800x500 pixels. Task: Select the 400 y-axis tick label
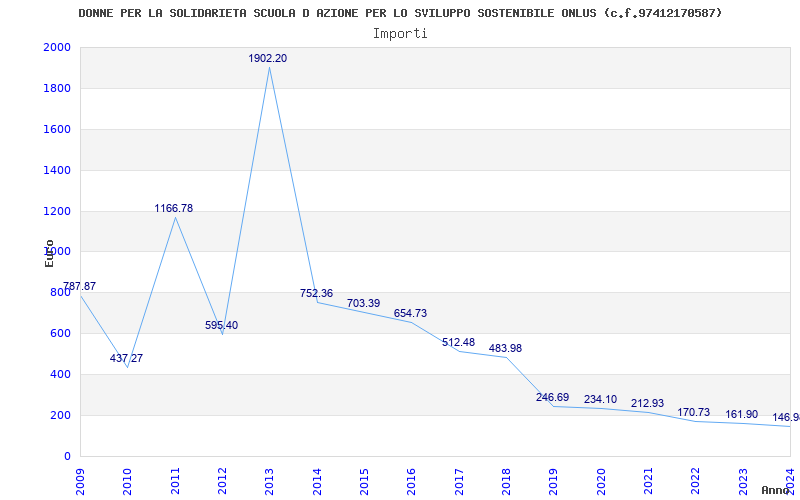60,374
